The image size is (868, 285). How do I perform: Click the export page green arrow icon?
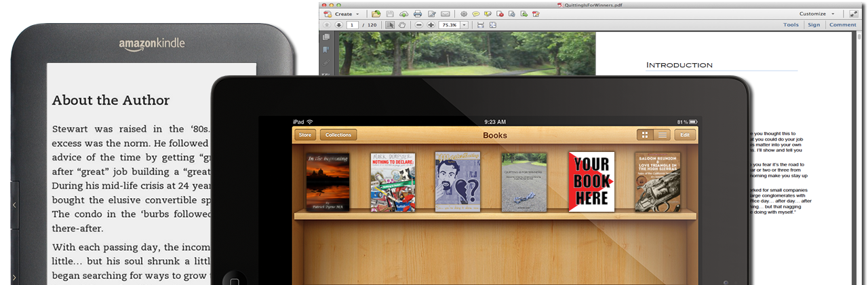coord(524,14)
